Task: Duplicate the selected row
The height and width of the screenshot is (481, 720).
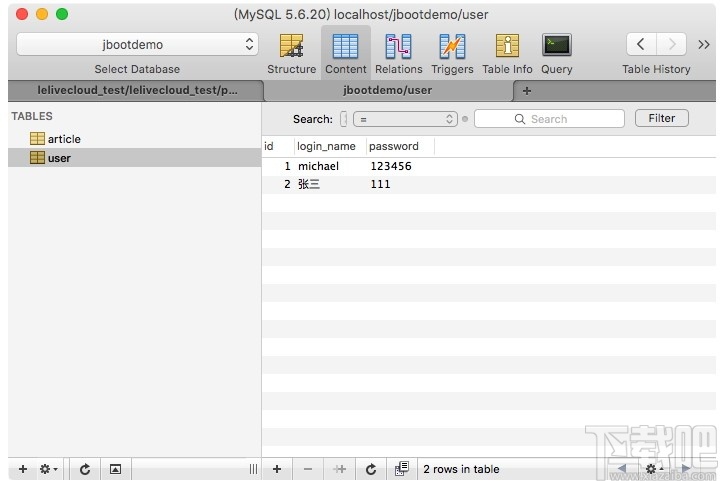Action: 339,469
